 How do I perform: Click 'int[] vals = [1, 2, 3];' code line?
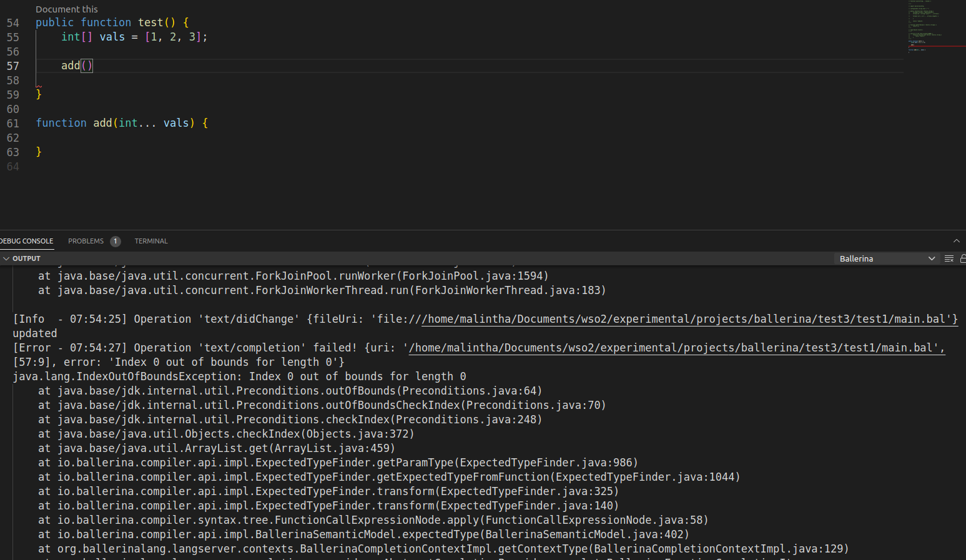coord(134,37)
